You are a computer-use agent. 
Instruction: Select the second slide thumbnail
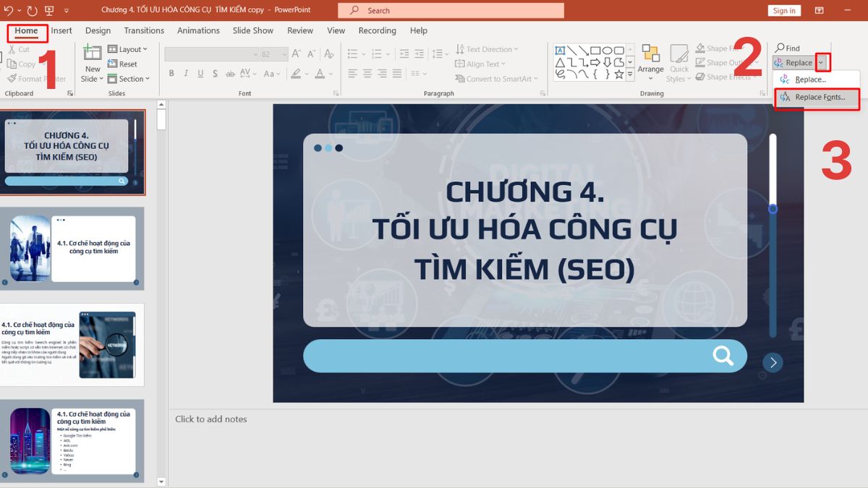72,248
